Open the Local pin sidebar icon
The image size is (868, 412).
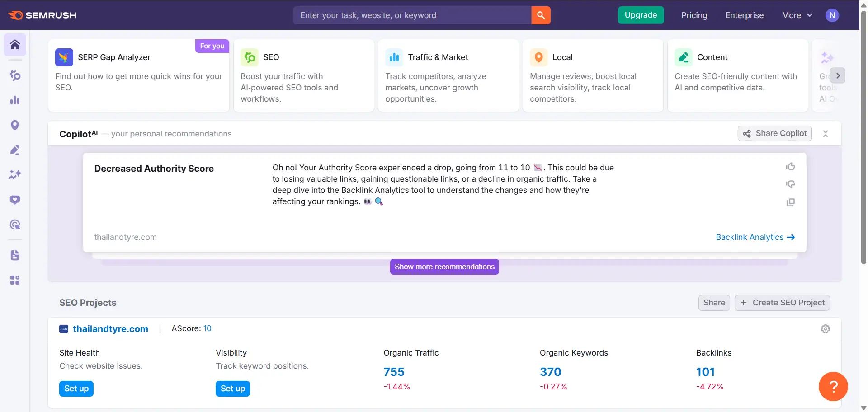[x=15, y=125]
